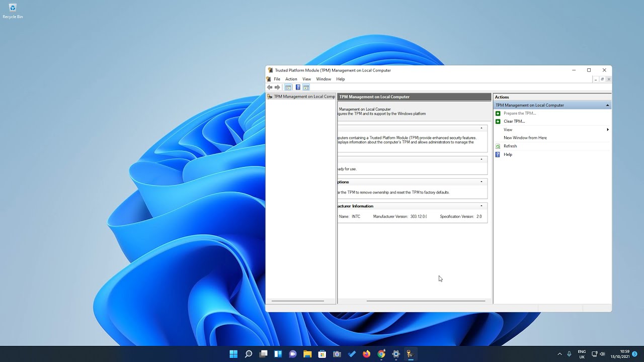
Task: Open the Window menu
Action: coord(324,79)
